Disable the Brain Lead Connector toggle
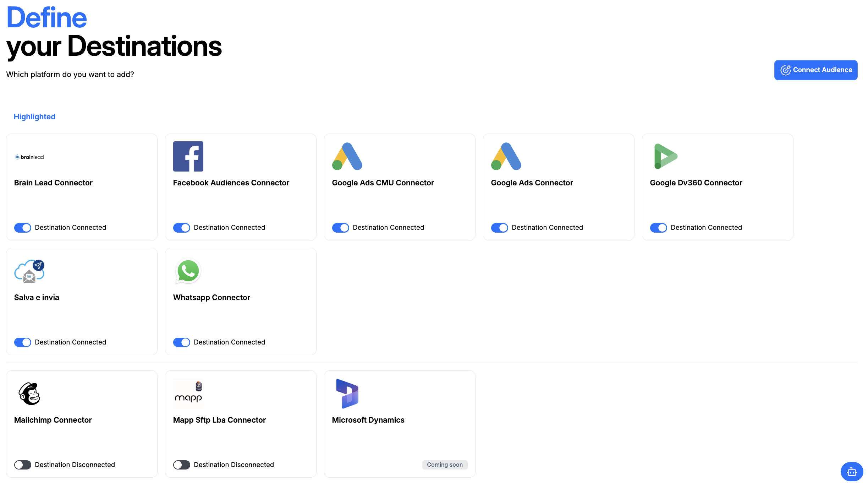This screenshot has width=868, height=483. point(23,228)
